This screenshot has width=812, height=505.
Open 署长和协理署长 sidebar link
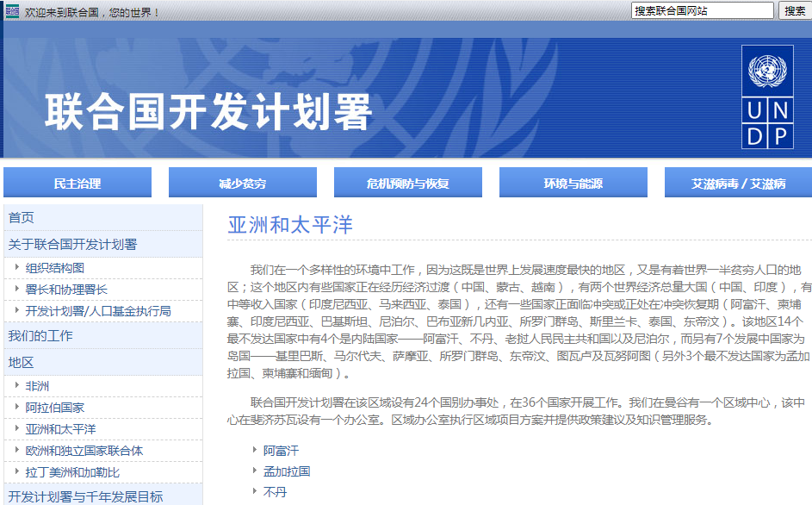coord(66,290)
